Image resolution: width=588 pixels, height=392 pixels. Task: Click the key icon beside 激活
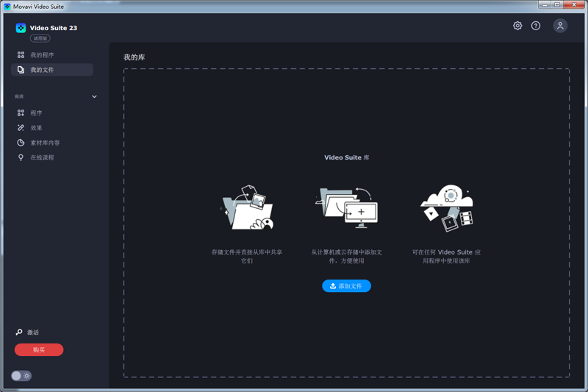19,332
